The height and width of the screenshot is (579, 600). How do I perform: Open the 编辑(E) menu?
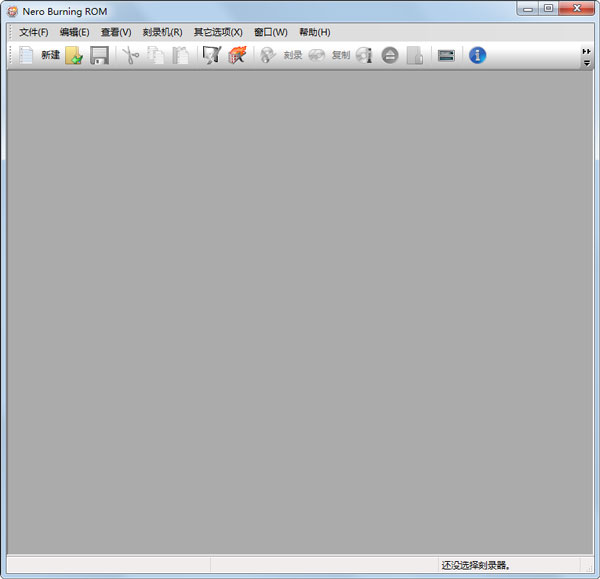75,33
